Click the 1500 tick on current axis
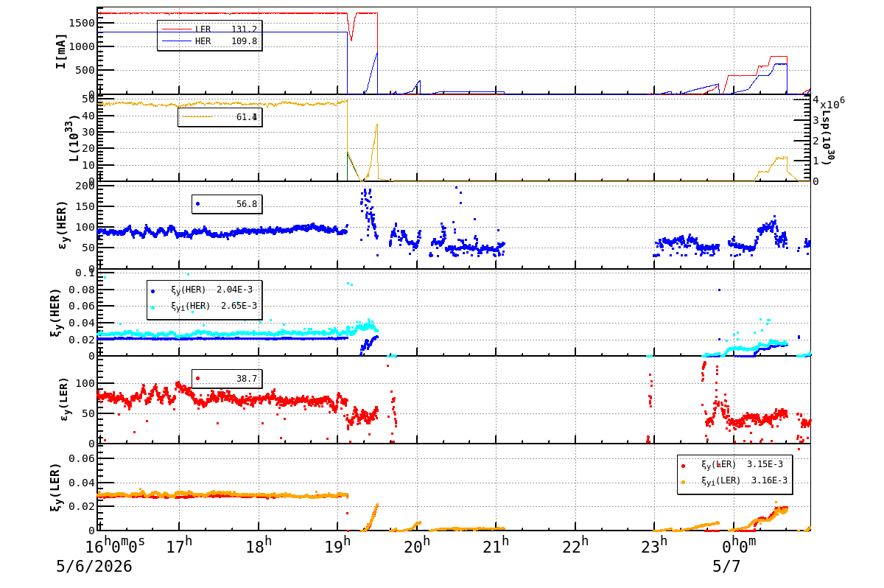This screenshot has width=884, height=588. pyautogui.click(x=83, y=23)
